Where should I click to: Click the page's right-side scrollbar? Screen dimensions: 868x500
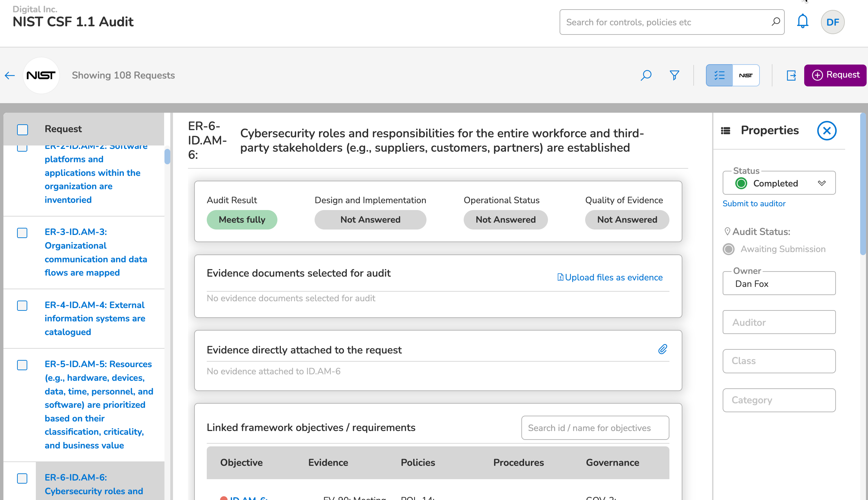coord(863,184)
